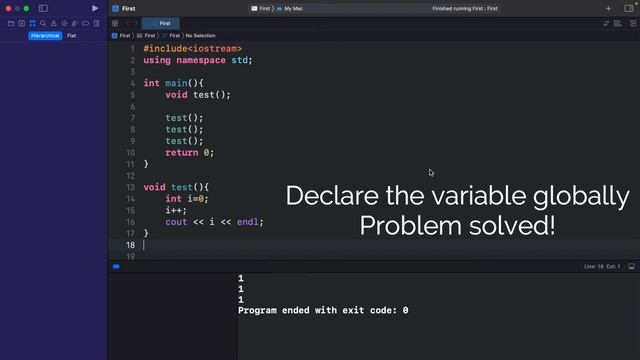Open the Debug navigator icon
This screenshot has height=360, width=640.
pos(75,23)
